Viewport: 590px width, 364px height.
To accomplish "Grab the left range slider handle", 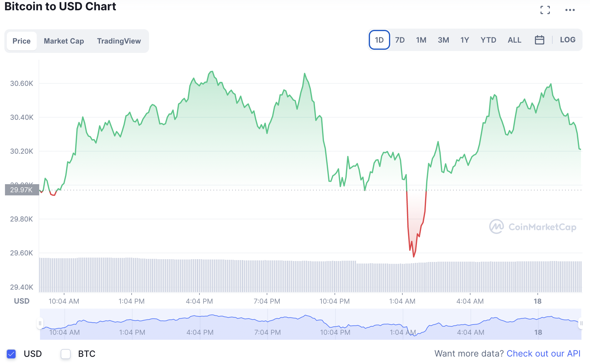I will [40, 323].
